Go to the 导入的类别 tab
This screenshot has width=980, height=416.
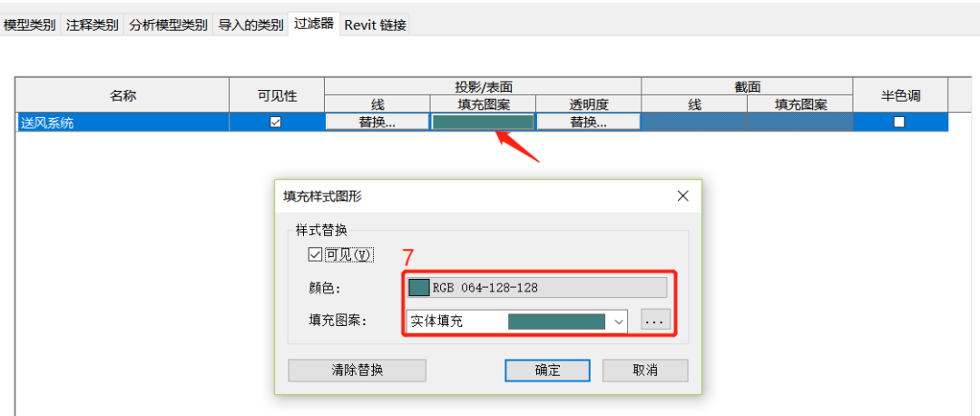point(250,25)
